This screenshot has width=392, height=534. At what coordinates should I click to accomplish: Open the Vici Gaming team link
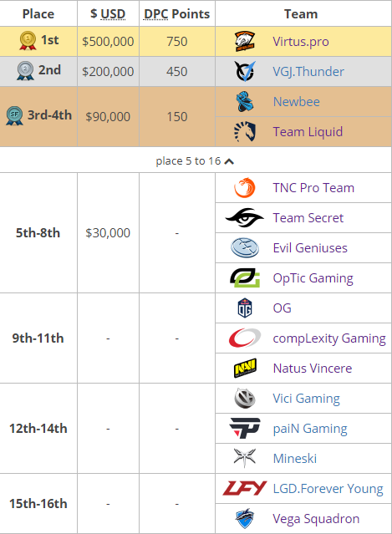coord(307,398)
